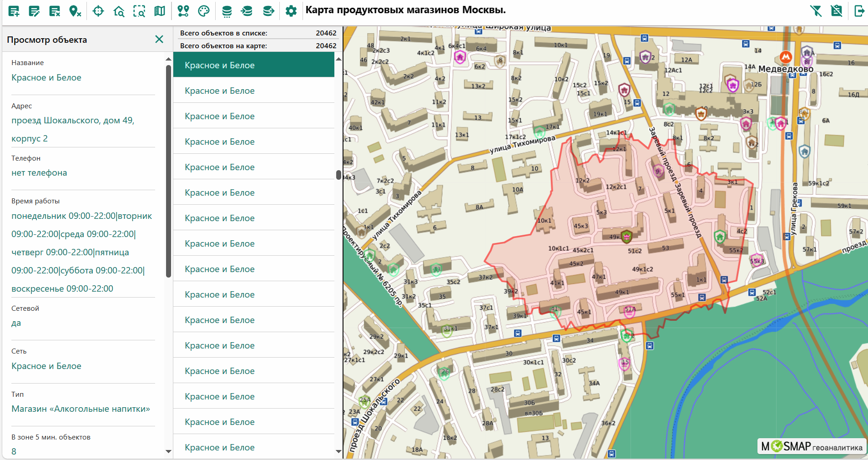This screenshot has width=868, height=460.
Task: Open the folded map layers icon
Action: (160, 11)
